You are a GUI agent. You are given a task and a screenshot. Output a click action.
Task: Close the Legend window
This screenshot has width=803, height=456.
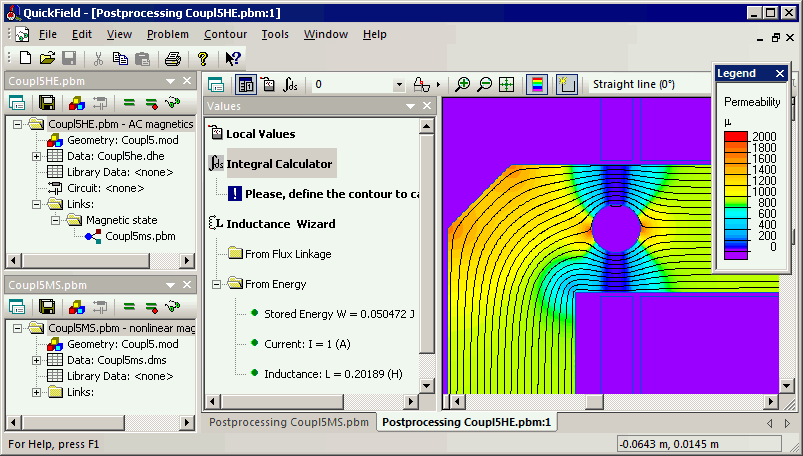780,74
